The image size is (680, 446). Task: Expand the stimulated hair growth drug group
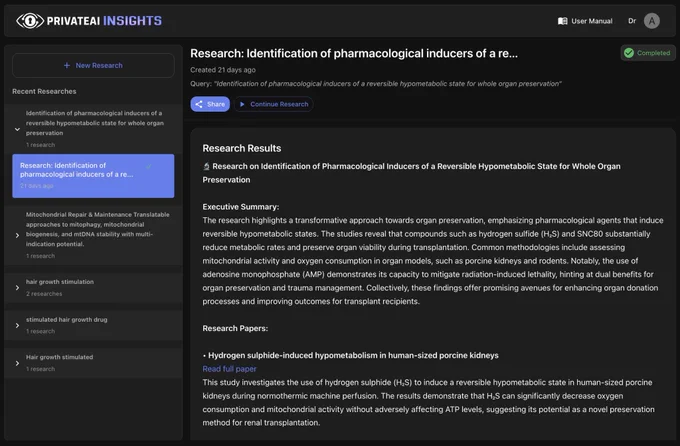(17, 325)
